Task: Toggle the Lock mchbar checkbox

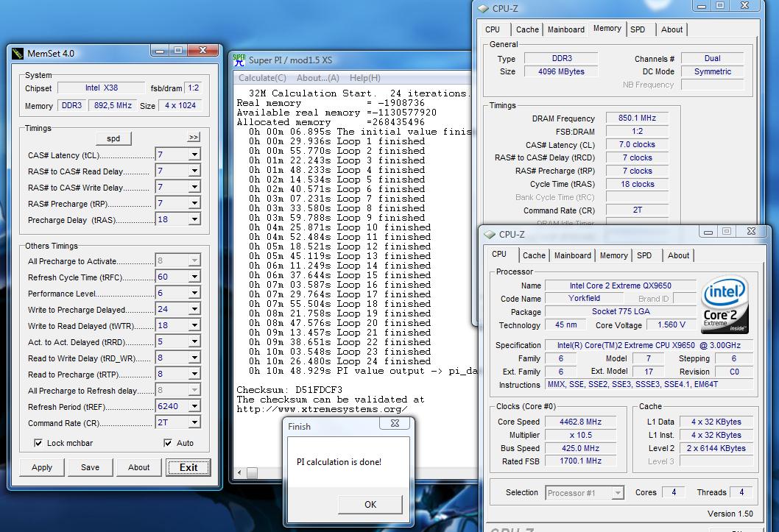Action: (38, 443)
